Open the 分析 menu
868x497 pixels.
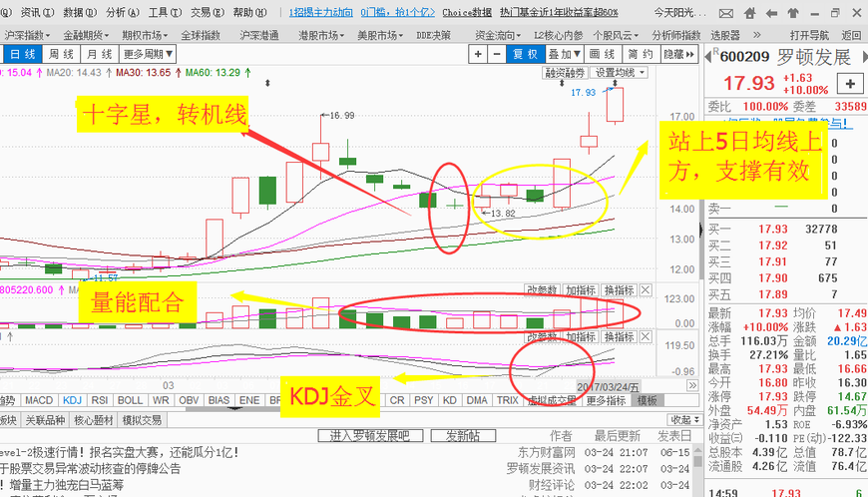coord(123,12)
